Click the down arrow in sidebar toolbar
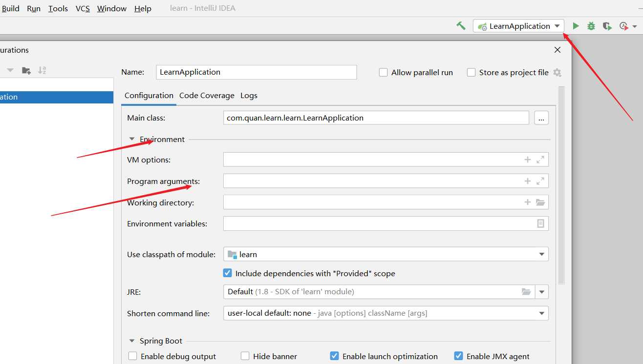643x364 pixels. click(10, 70)
